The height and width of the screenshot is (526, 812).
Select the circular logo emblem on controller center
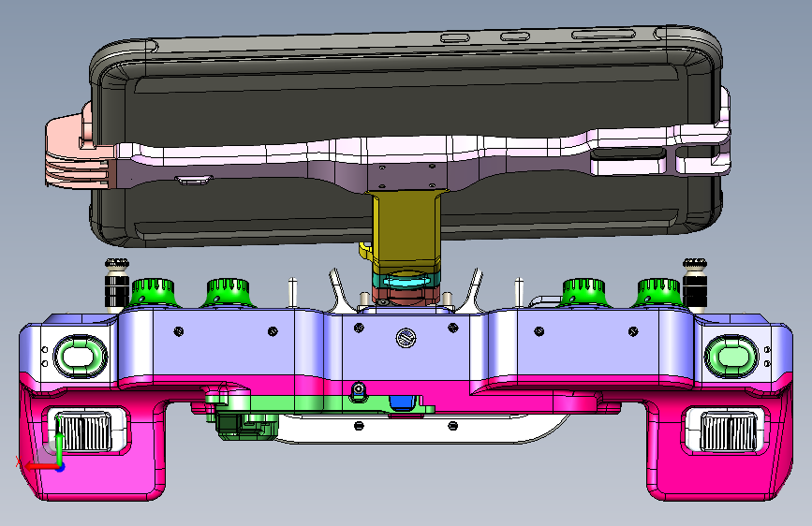click(406, 338)
